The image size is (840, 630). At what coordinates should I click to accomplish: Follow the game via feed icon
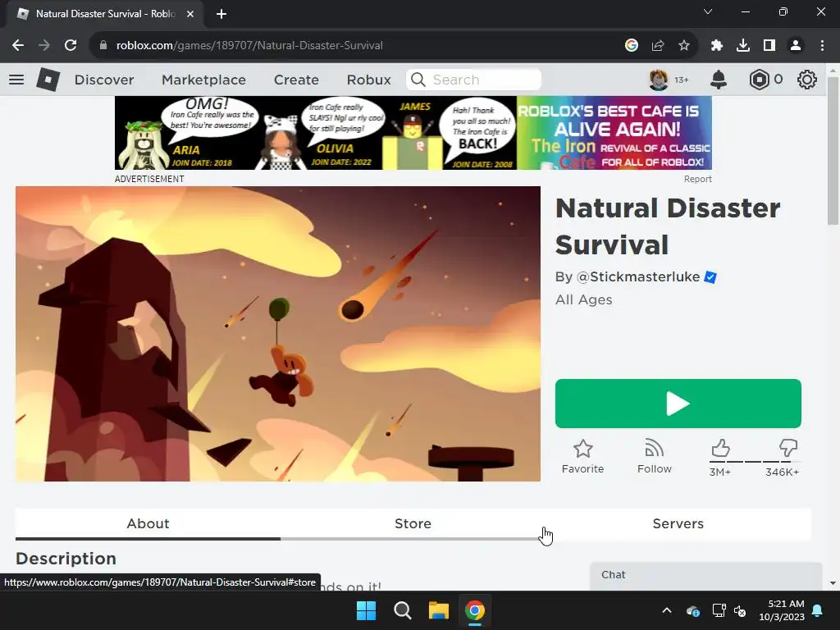coord(655,449)
